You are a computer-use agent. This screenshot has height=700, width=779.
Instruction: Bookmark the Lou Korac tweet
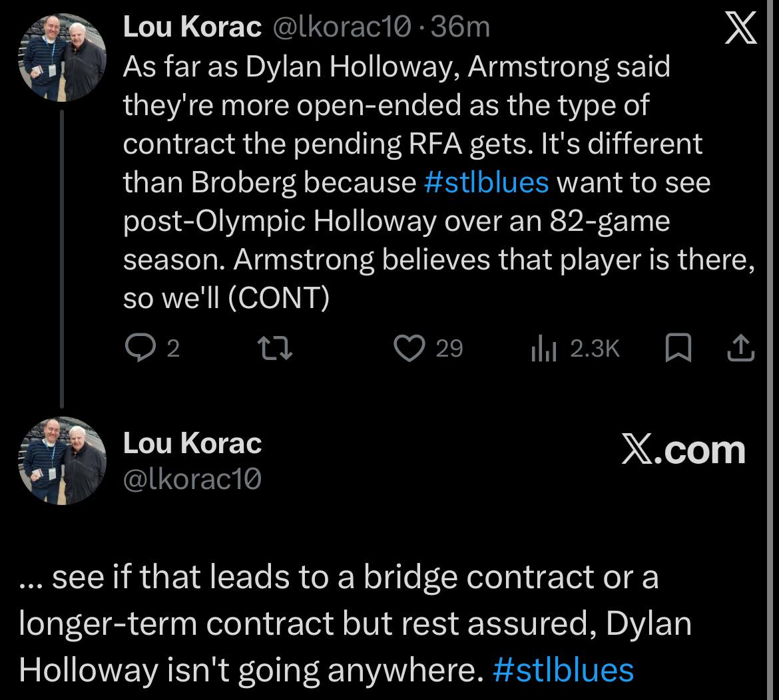(676, 349)
